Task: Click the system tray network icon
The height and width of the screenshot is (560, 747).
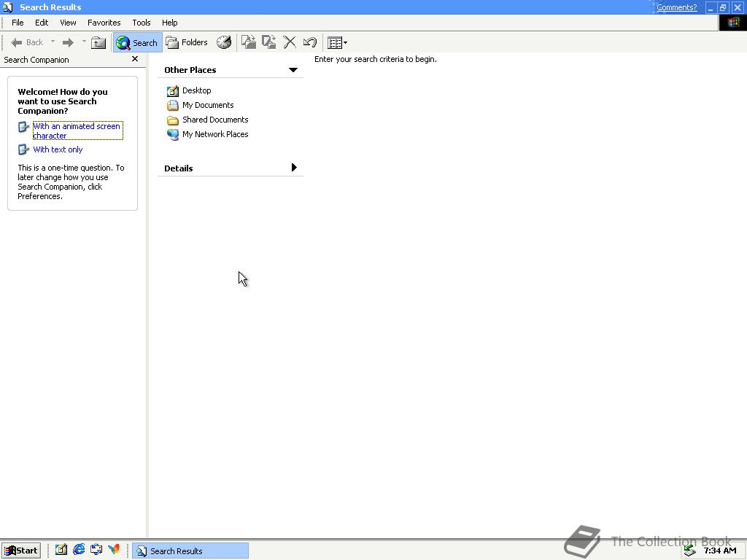Action: (x=689, y=551)
